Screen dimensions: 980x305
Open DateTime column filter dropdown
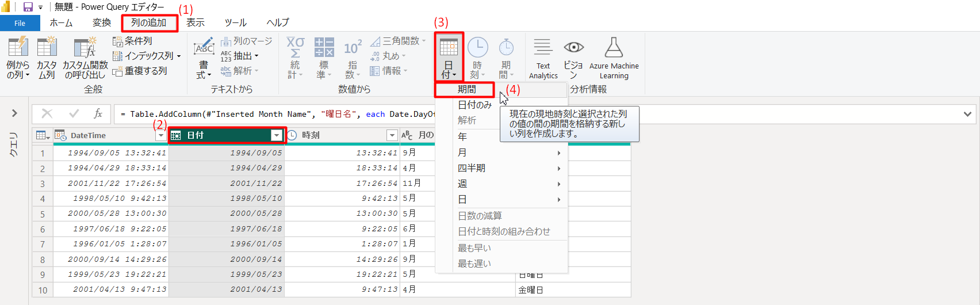point(160,135)
